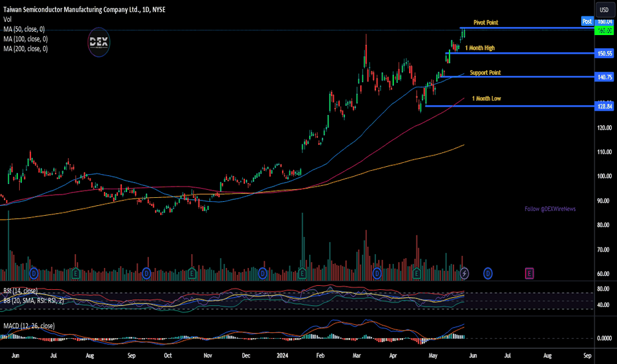617x364 pixels.
Task: Click 110.00 on the price axis
Action: pyautogui.click(x=604, y=152)
